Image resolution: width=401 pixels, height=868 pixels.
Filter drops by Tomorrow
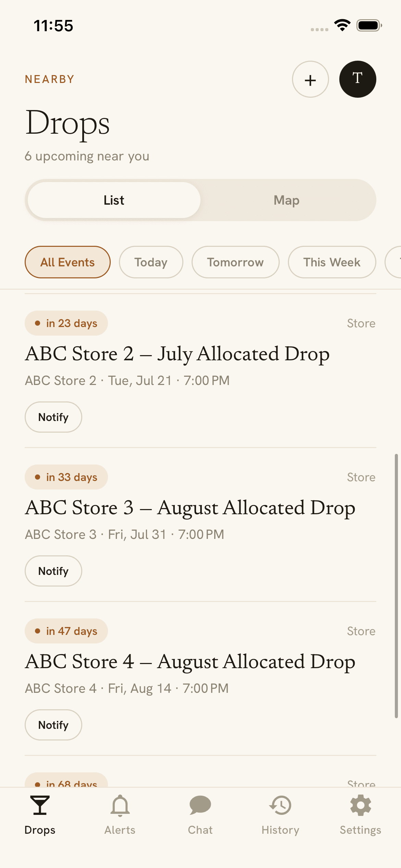point(235,262)
